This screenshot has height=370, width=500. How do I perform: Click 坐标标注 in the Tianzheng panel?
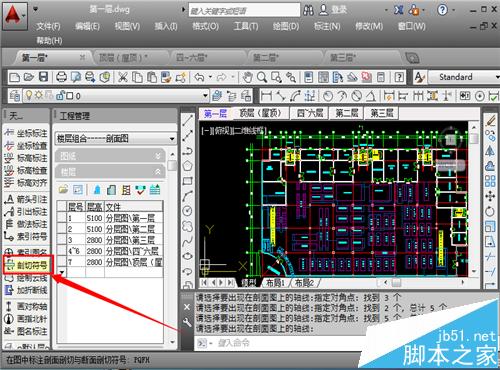pos(26,133)
